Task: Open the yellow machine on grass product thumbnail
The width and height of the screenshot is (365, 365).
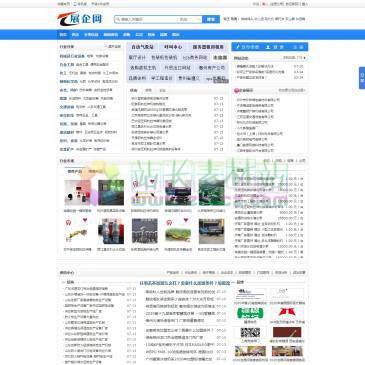Action: click(x=178, y=231)
